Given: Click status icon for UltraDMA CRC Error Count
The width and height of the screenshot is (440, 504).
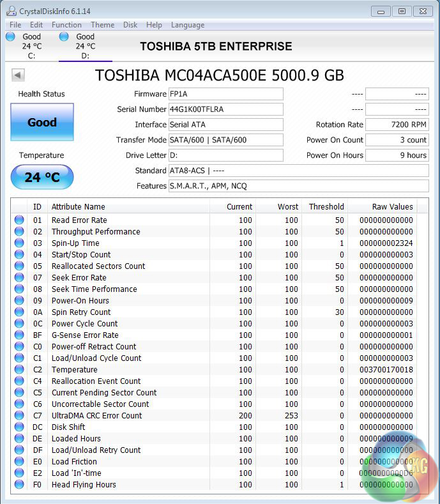Looking at the screenshot, I should coord(19,415).
